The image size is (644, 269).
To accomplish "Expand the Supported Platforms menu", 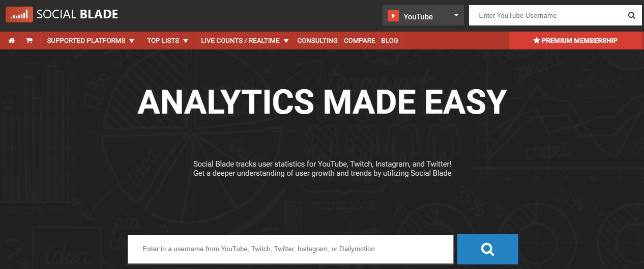I will pos(91,41).
